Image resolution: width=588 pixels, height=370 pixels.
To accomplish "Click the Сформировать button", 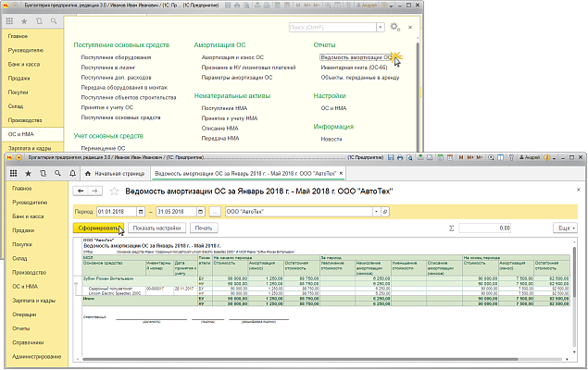I will (97, 228).
